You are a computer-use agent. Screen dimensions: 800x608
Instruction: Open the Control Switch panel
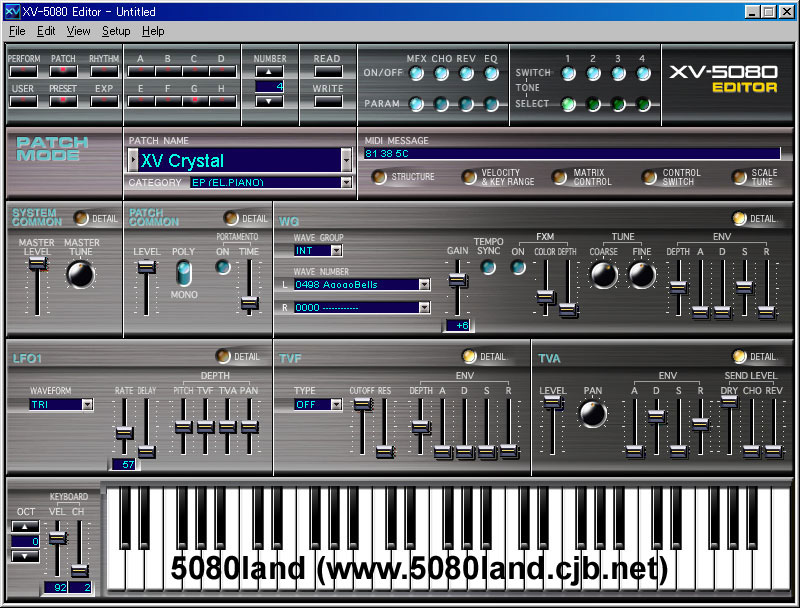[x=649, y=177]
